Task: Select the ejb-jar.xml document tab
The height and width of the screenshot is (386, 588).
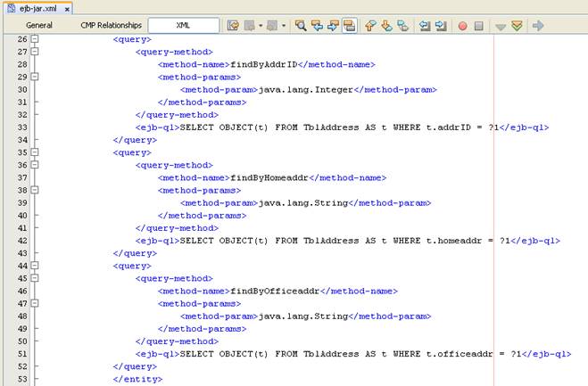Action: (x=38, y=8)
